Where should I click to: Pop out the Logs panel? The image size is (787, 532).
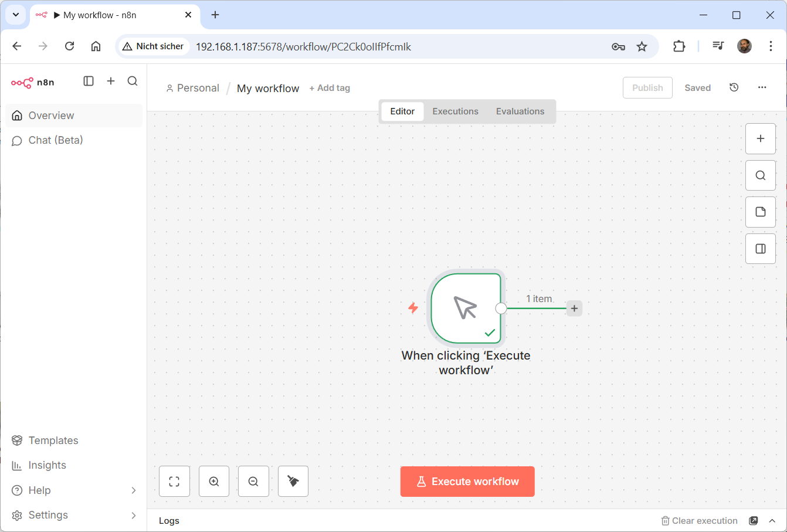click(x=754, y=521)
